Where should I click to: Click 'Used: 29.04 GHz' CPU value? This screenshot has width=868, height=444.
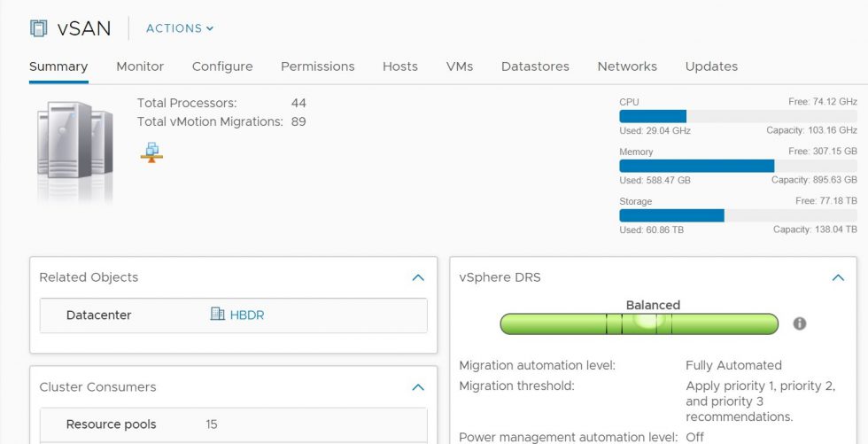[655, 130]
